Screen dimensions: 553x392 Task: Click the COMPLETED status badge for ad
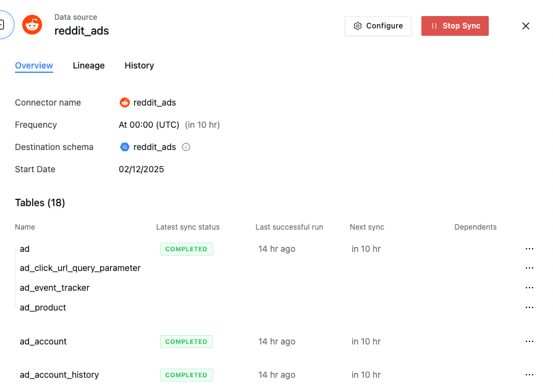tap(186, 249)
